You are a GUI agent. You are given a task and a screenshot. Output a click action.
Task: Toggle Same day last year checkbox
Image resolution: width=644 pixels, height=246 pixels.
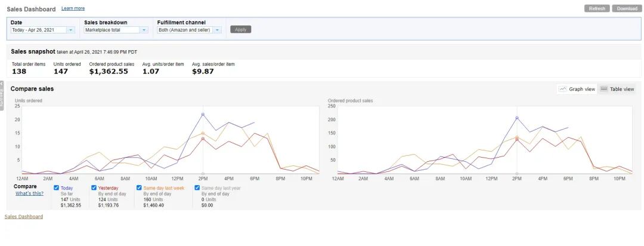tap(197, 187)
